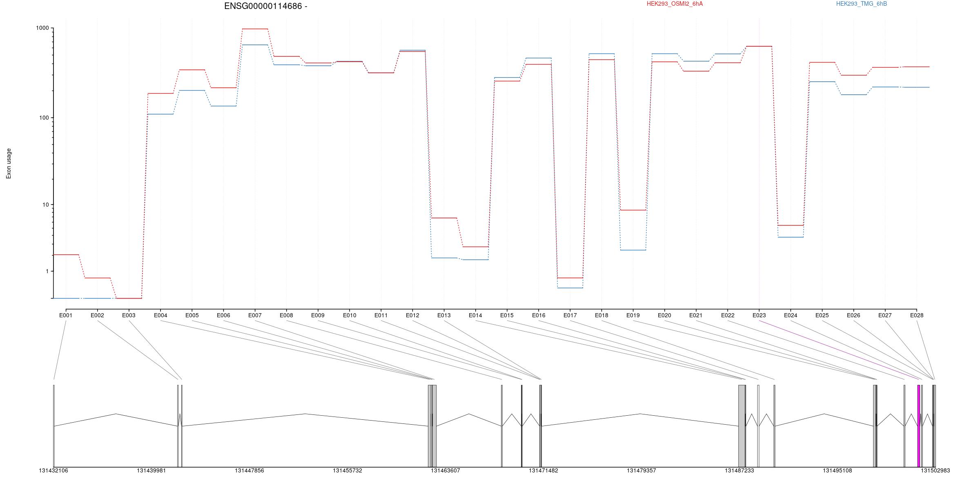Viewport: 980px width, 490px height.
Task: Click genomic coordinate 131495108
Action: pos(837,471)
